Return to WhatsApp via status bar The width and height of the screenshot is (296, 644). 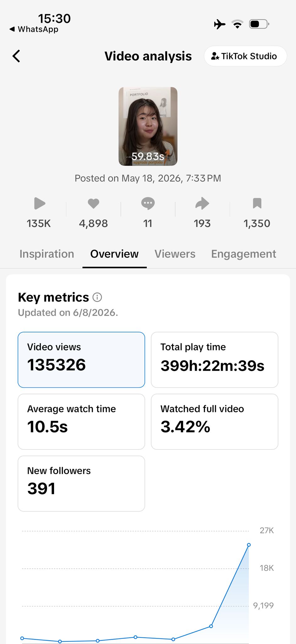pyautogui.click(x=34, y=29)
